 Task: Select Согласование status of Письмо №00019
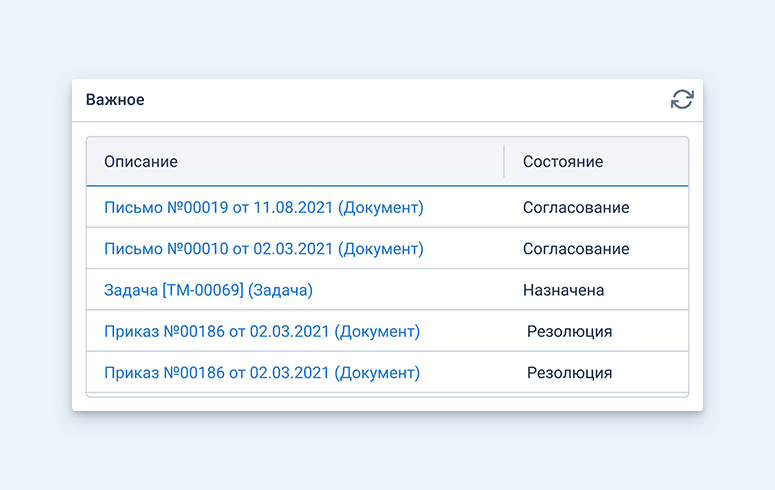point(576,208)
